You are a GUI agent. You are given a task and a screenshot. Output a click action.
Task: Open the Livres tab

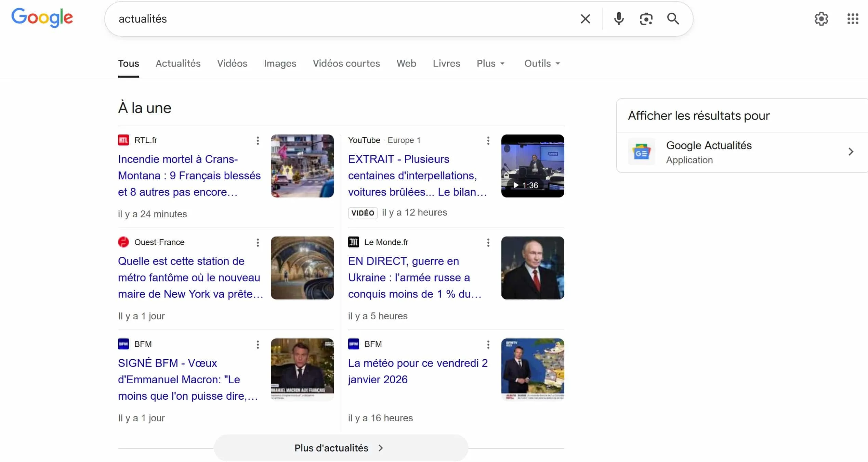[x=446, y=64]
